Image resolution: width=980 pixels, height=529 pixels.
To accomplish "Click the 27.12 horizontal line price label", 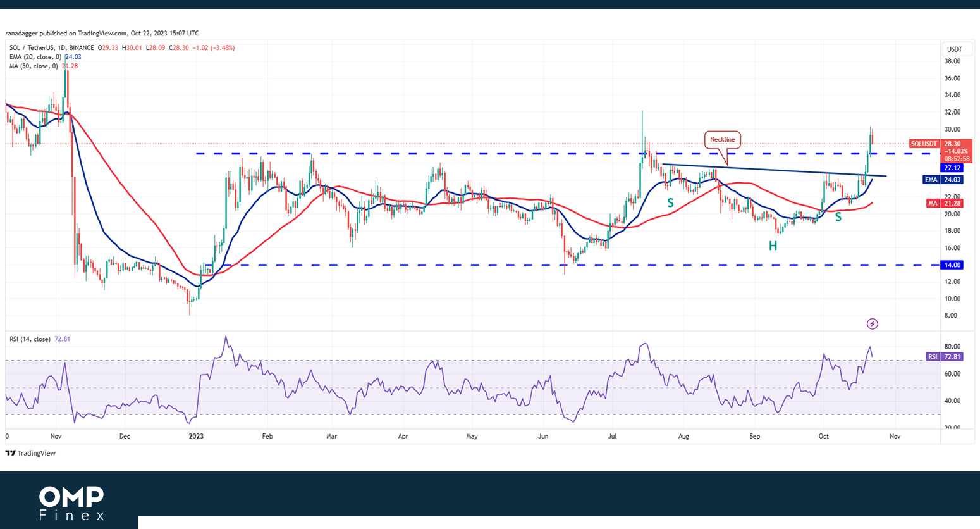I will pos(952,168).
